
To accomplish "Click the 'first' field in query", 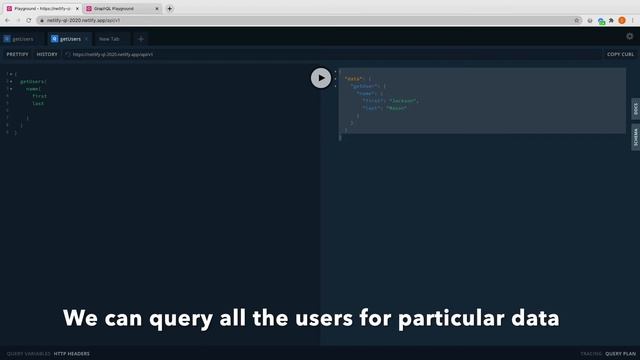I will (40, 96).
